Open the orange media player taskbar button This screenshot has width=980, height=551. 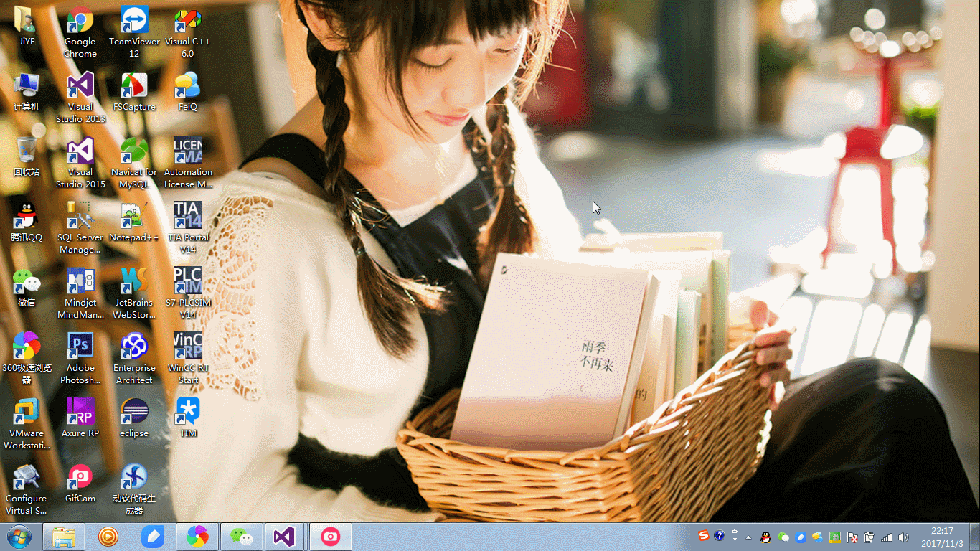[x=108, y=537]
